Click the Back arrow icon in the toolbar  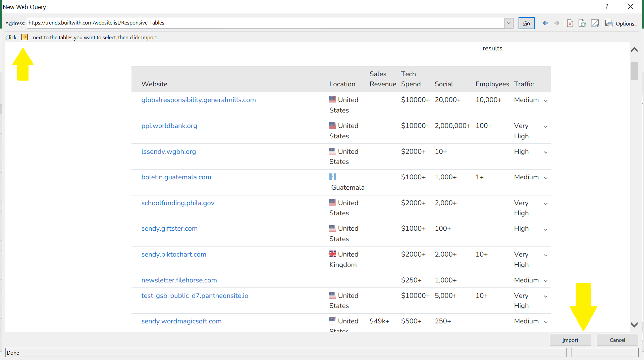click(x=545, y=23)
